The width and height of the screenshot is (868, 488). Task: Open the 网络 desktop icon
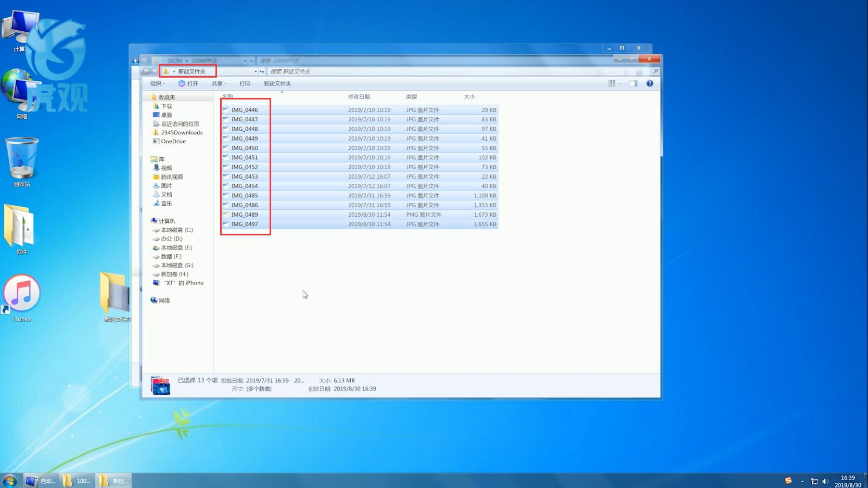21,95
